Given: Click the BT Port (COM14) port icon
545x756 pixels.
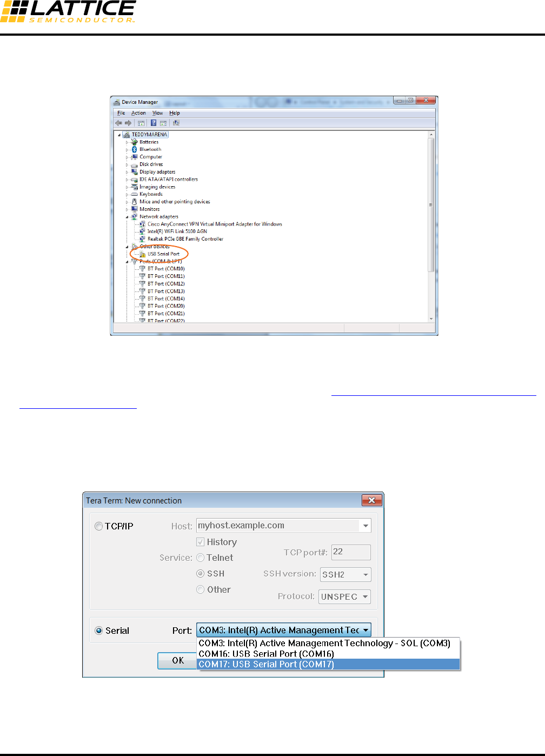Looking at the screenshot, I should 143,299.
